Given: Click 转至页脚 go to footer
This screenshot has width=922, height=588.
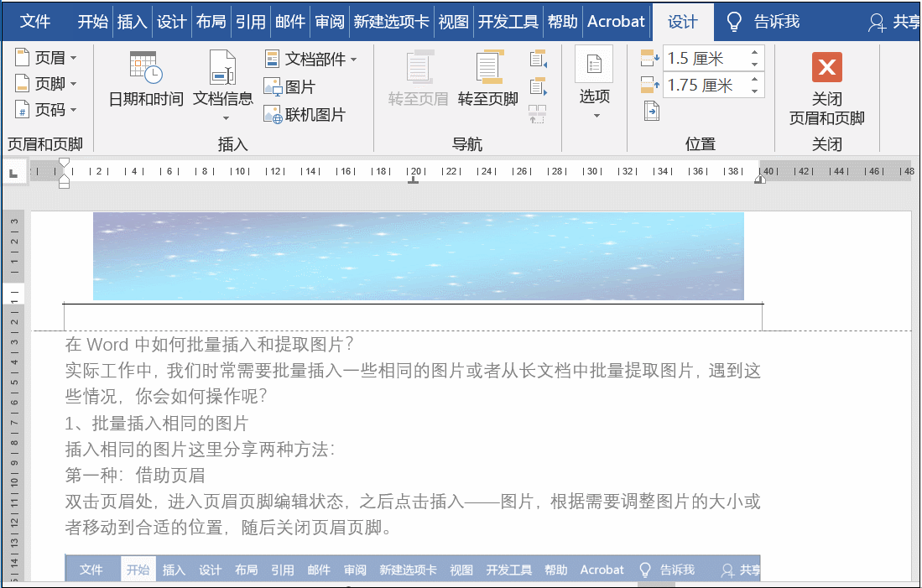Looking at the screenshot, I should click(487, 78).
